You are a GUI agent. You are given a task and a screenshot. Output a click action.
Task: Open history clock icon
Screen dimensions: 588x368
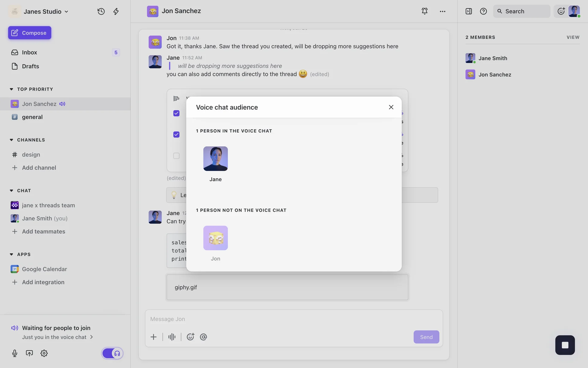101,11
